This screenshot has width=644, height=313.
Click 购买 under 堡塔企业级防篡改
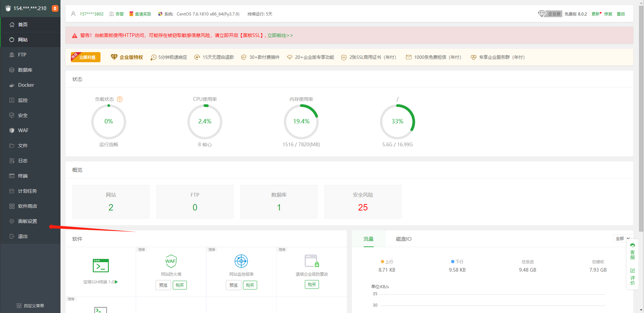point(312,284)
